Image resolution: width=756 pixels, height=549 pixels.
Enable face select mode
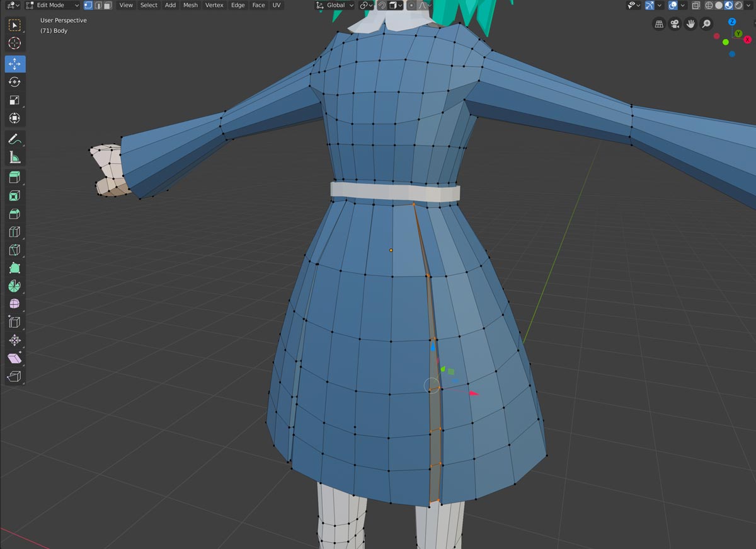(x=108, y=5)
